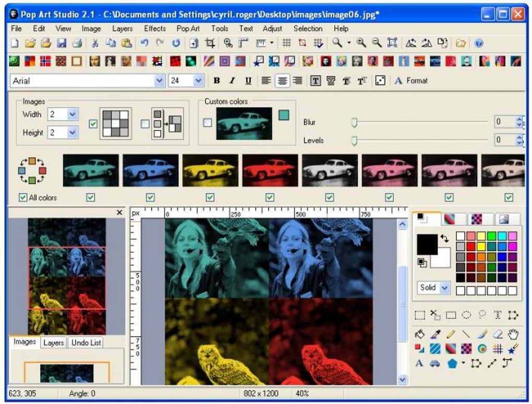This screenshot has width=532, height=404.
Task: Expand the polygon shape tool dropdown arrow
Action: click(x=463, y=363)
